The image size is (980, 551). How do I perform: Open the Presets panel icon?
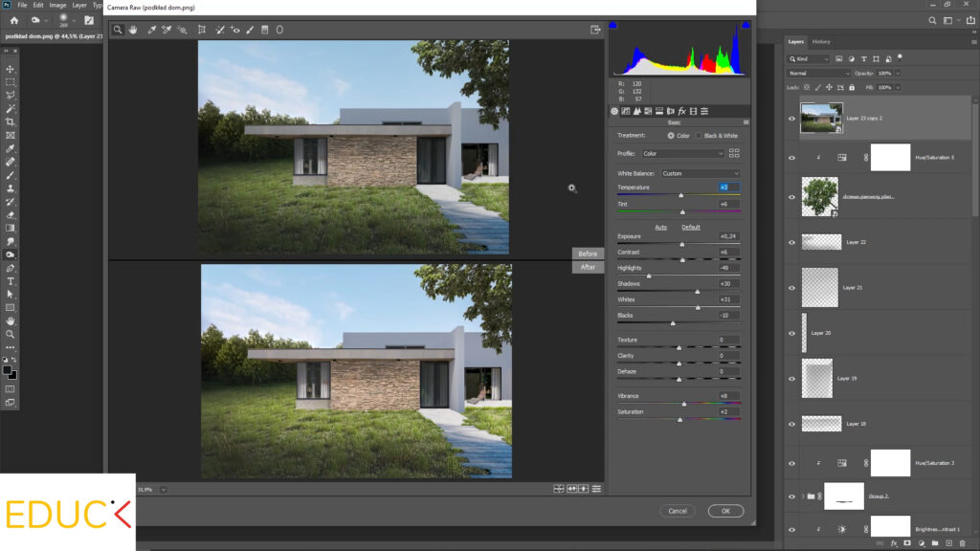(x=704, y=111)
